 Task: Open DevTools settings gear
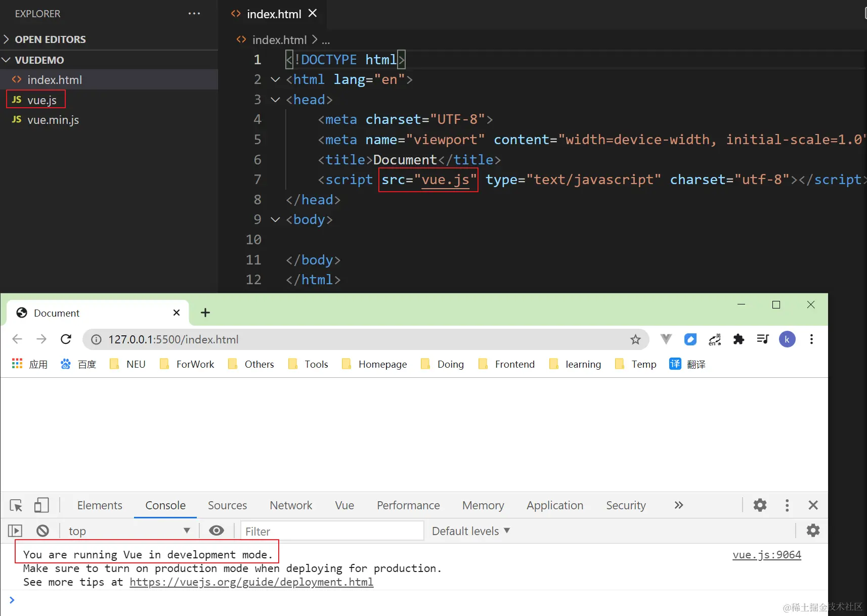coord(760,505)
